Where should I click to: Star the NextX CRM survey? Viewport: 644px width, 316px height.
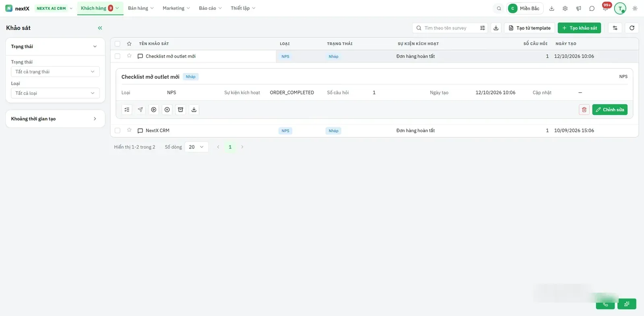pyautogui.click(x=129, y=130)
